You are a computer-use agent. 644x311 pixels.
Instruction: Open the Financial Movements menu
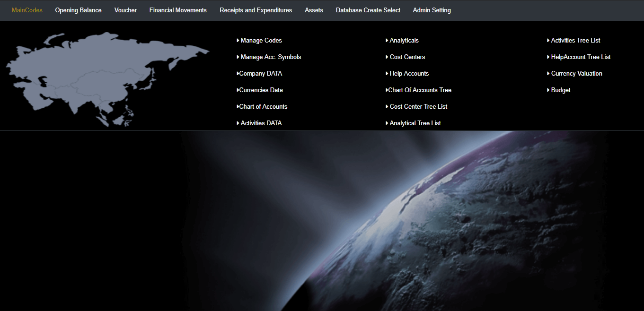(178, 10)
